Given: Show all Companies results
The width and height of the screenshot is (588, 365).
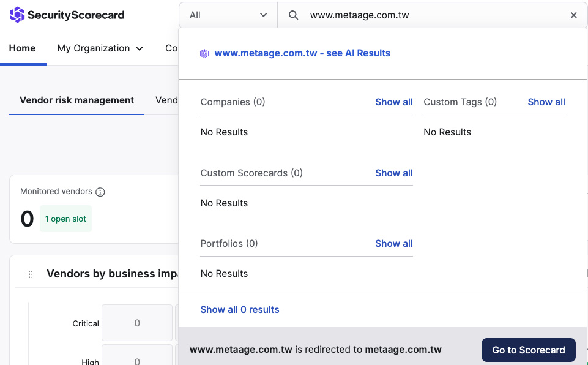Looking at the screenshot, I should 394,102.
